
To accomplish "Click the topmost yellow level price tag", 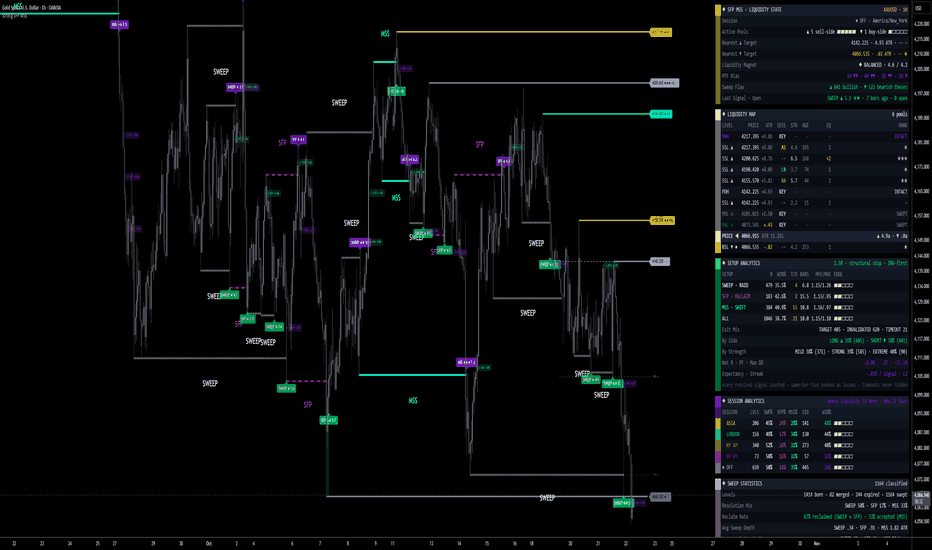I will pos(661,32).
